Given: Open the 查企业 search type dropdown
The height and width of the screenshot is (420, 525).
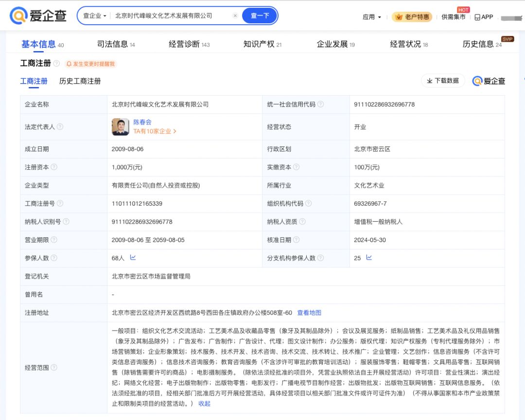Looking at the screenshot, I should pyautogui.click(x=94, y=16).
